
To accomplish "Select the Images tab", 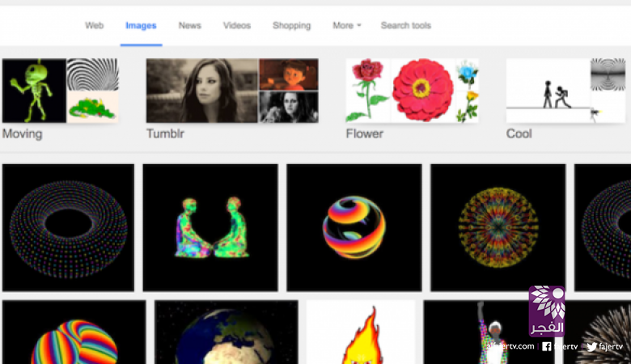I will (x=141, y=26).
